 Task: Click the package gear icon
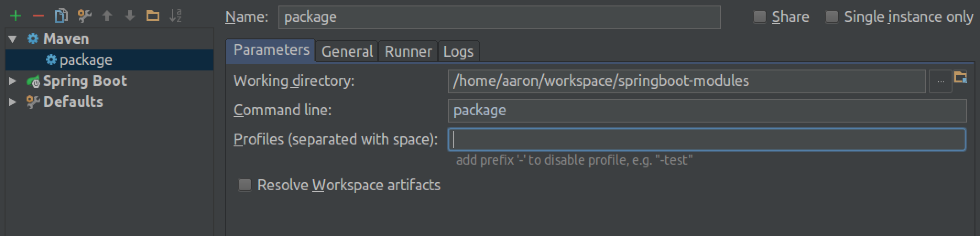point(51,60)
